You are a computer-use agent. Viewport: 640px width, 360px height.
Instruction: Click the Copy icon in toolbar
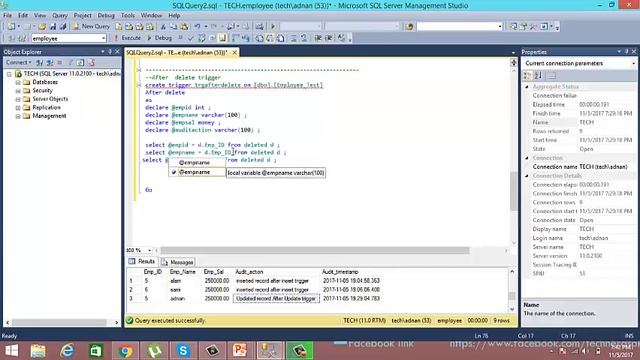click(x=173, y=27)
